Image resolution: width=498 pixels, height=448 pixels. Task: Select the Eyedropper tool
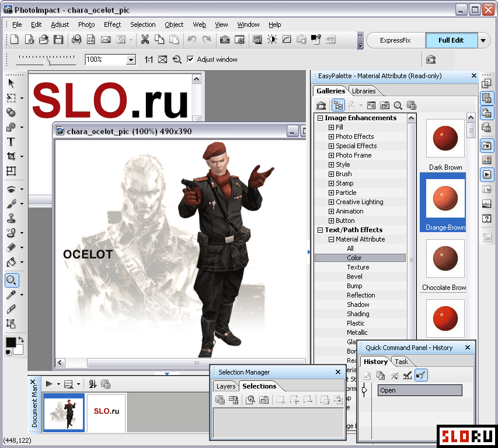pos(11,295)
